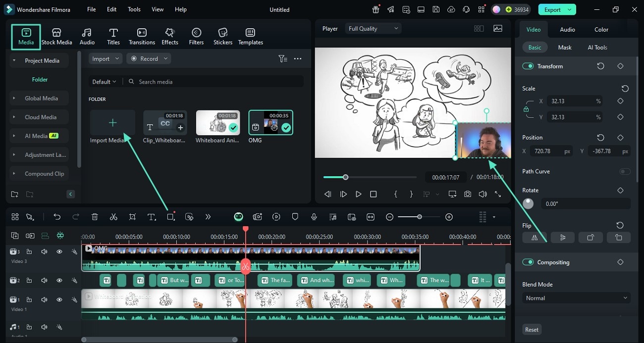The height and width of the screenshot is (343, 644).
Task: Open the Tools menu
Action: [134, 9]
